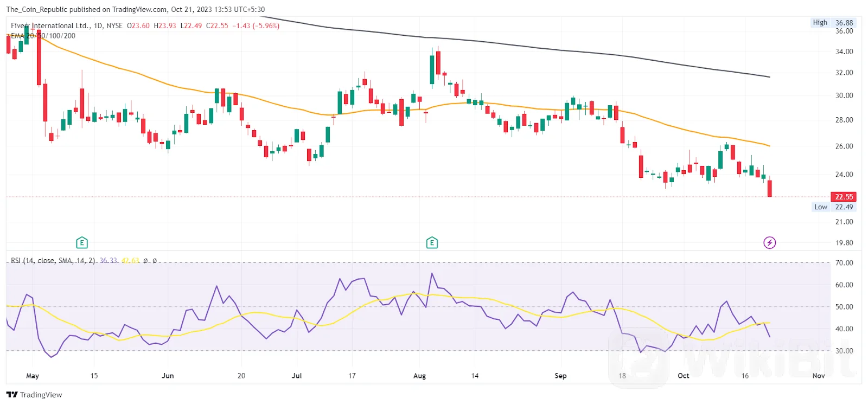Click the EMA 20/50/100/200 indicator legend

coord(43,36)
